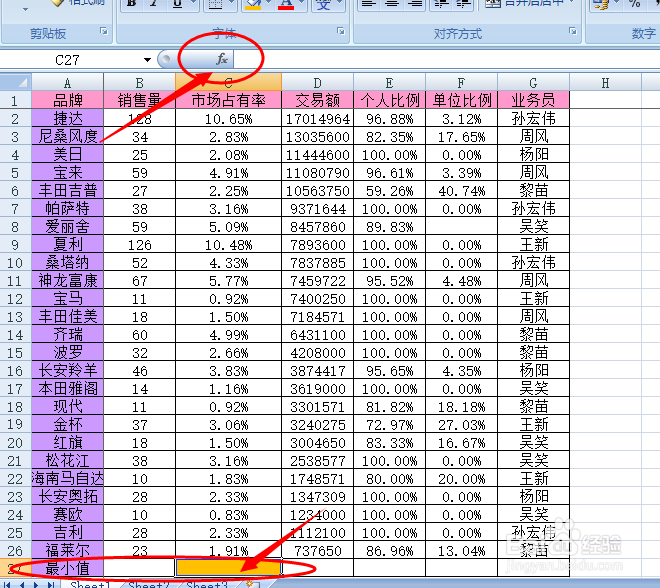Click the Select All corner of the grid
The width and height of the screenshot is (660, 588).
point(16,82)
